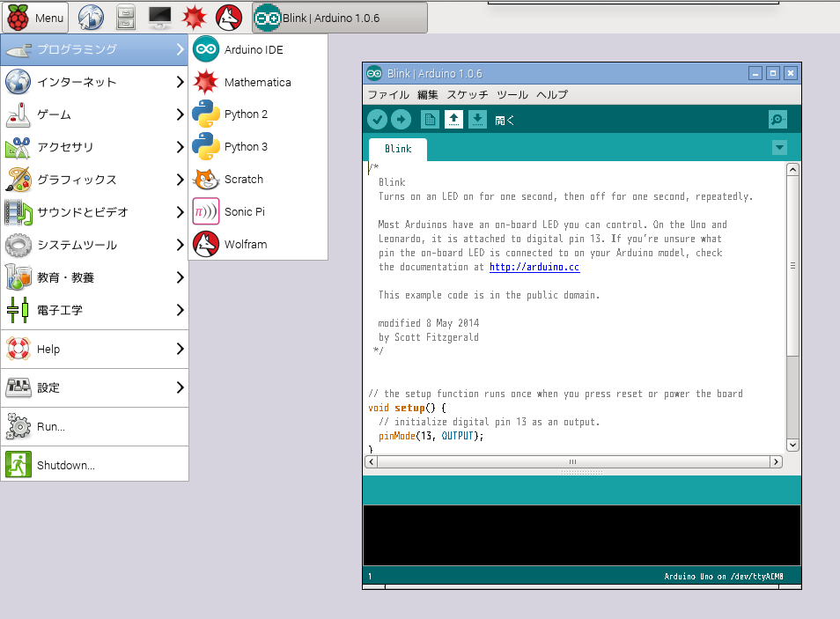Click the Upload arrow button in Arduino toolbar
This screenshot has height=619, width=840.
click(x=401, y=119)
